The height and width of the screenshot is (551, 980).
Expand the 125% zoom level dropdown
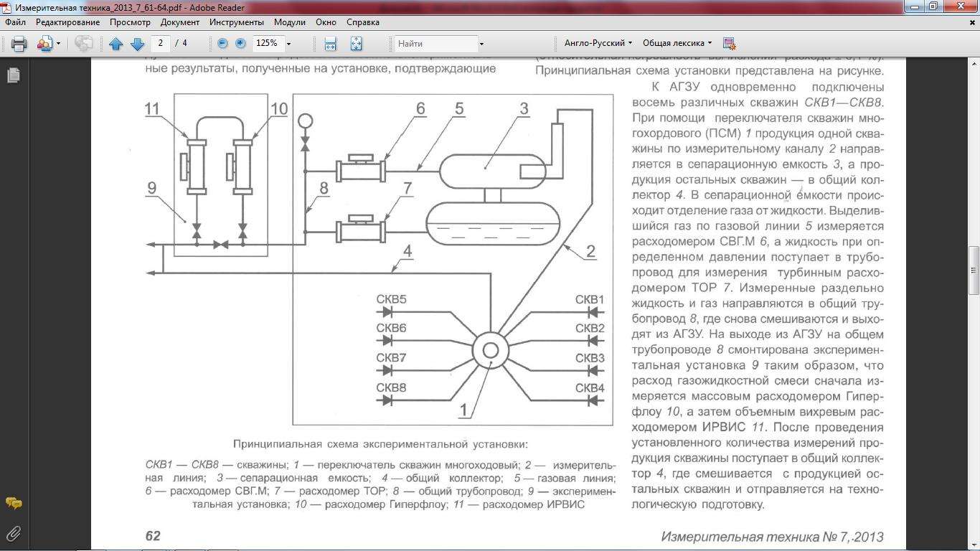pyautogui.click(x=288, y=44)
